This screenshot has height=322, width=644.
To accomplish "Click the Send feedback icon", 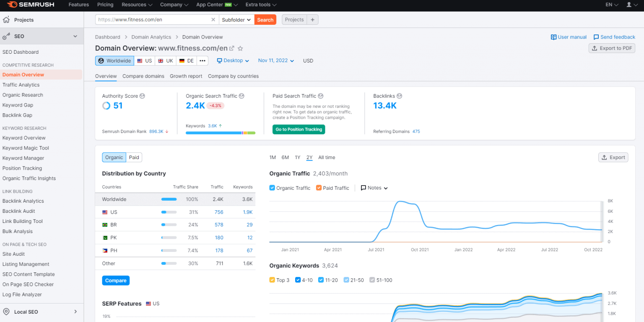I will [595, 37].
